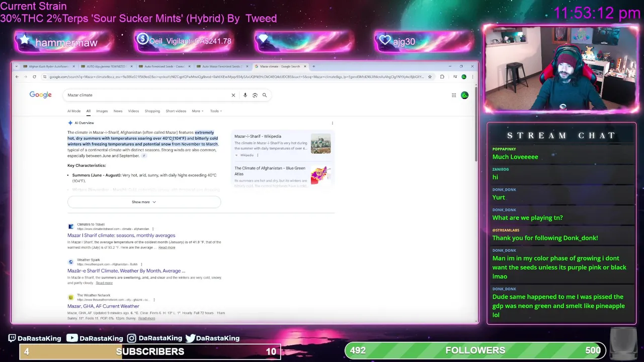Open a new browser tab
Image resolution: width=644 pixels, height=362 pixels.
click(313, 66)
